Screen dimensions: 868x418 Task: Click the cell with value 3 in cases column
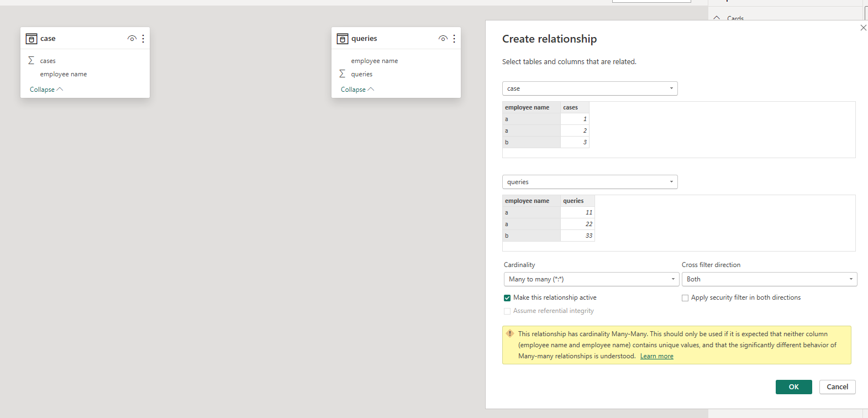575,142
